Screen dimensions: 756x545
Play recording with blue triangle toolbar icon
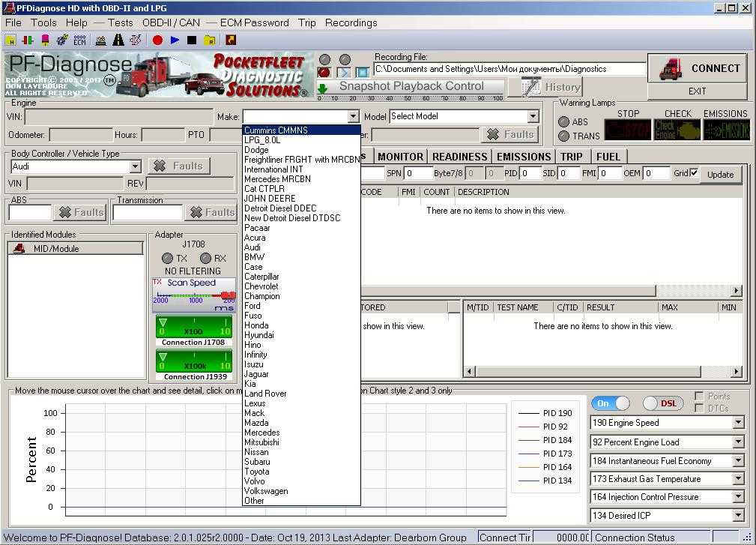coord(175,40)
